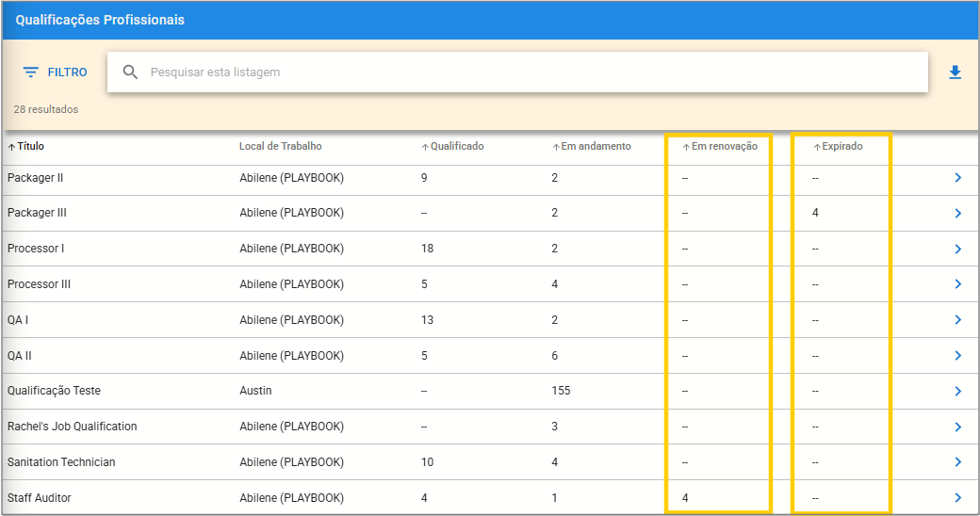Click the FILTRO button
This screenshot has width=980, height=516.
click(x=66, y=73)
